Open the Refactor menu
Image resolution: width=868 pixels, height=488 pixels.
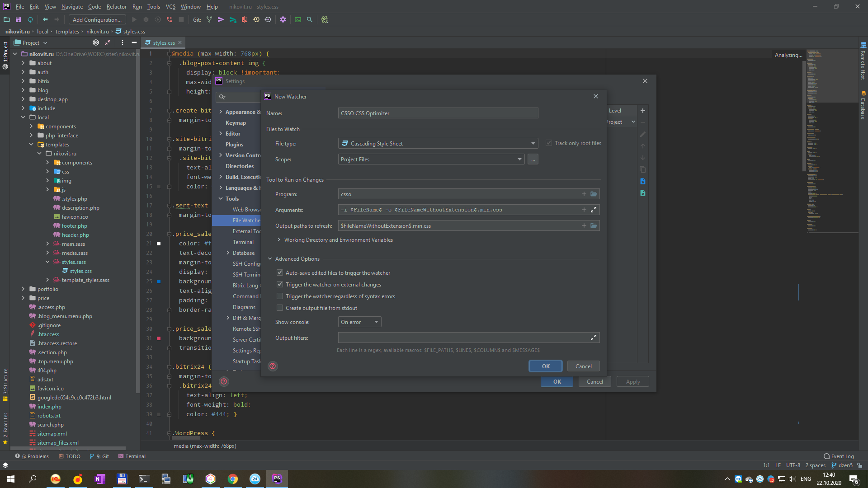(116, 6)
